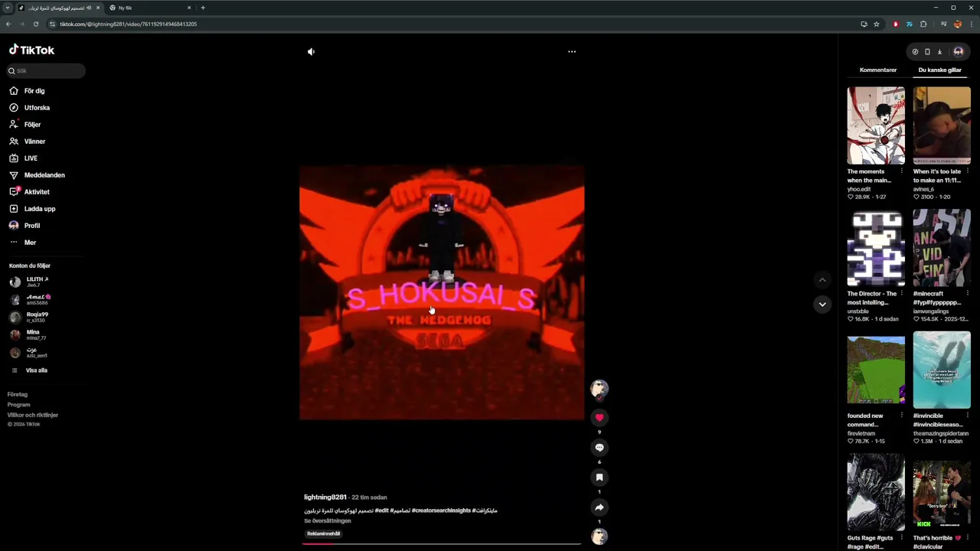Open the #minecraft #fyp video thumbnail
This screenshot has height=551, width=980.
coord(942,248)
